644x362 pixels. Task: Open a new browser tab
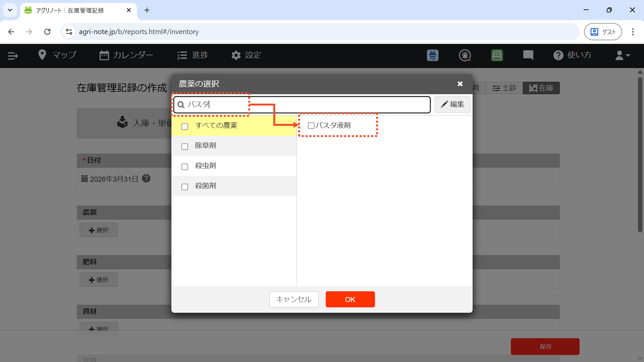[x=147, y=10]
